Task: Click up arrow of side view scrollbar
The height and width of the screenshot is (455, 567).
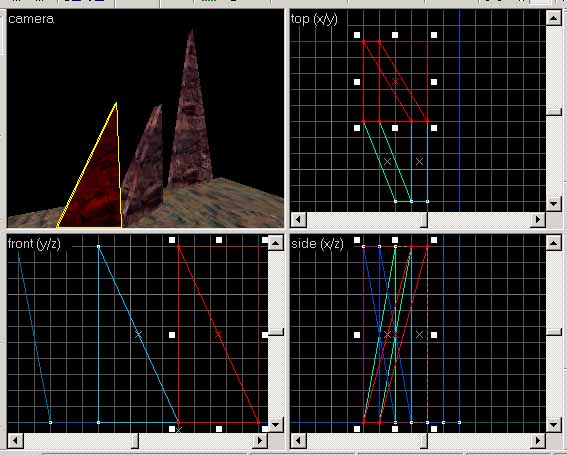Action: [x=553, y=243]
